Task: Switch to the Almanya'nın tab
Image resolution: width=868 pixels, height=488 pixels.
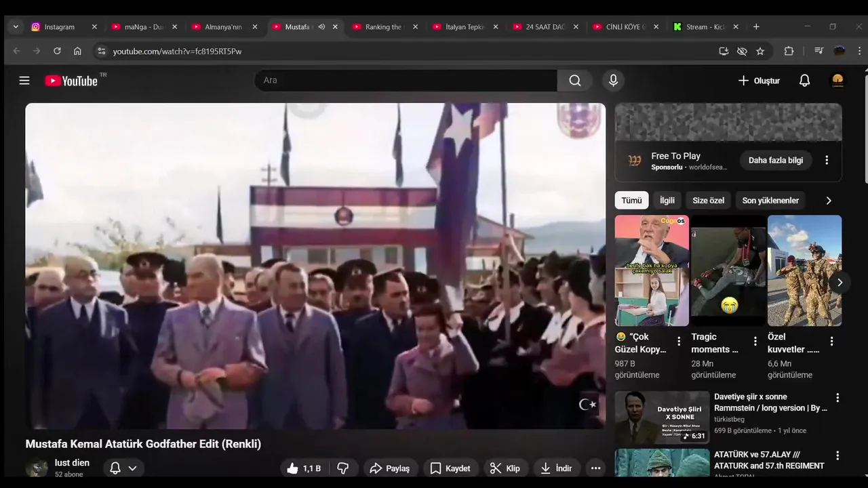Action: (224, 27)
